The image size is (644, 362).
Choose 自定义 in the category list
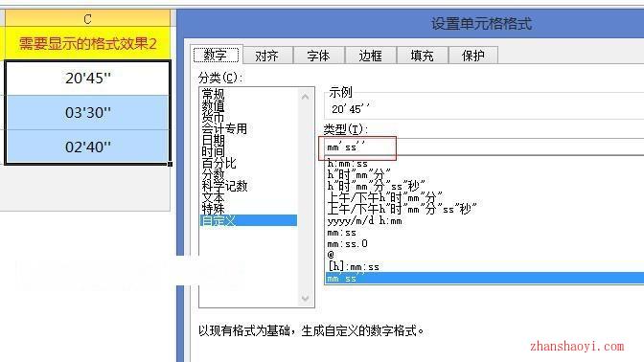[x=248, y=220]
